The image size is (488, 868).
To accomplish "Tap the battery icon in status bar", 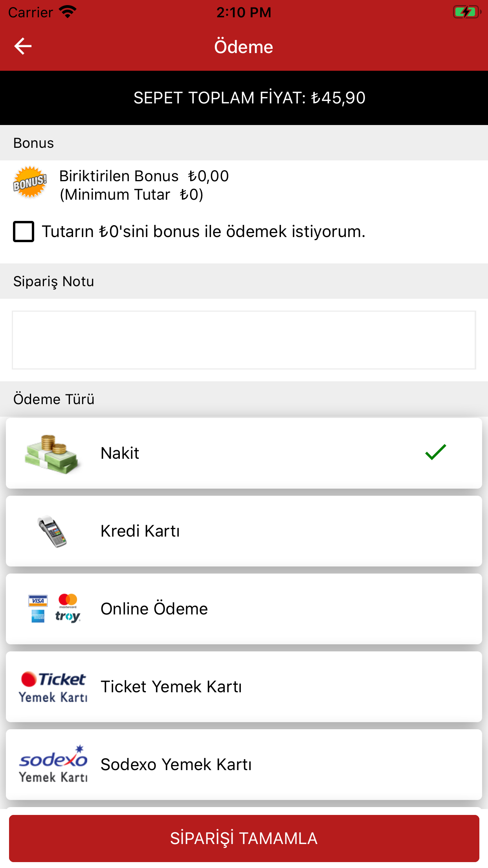I will (x=466, y=12).
